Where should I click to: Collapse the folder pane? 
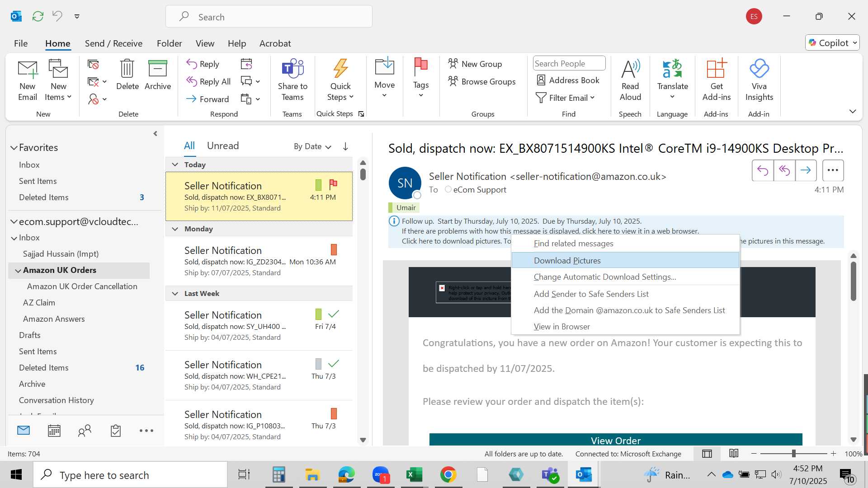coord(155,134)
